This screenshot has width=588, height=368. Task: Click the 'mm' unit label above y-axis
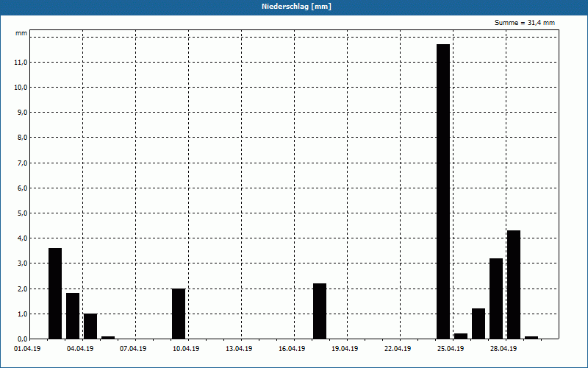(21, 33)
